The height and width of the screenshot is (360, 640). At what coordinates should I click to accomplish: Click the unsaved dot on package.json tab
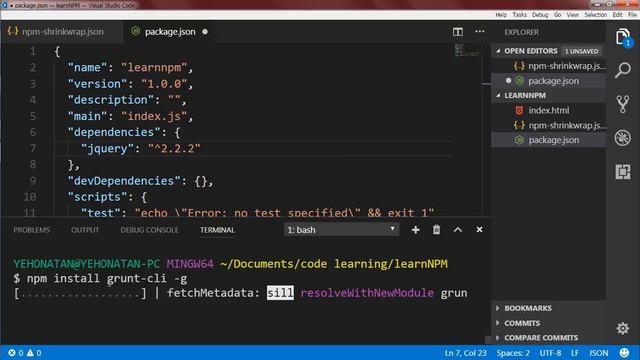[x=205, y=32]
